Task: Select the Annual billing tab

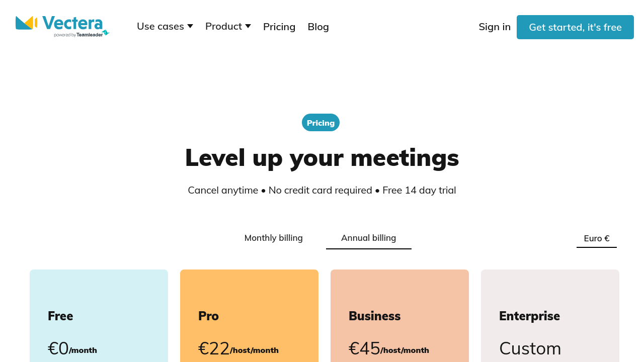Action: coord(368,238)
